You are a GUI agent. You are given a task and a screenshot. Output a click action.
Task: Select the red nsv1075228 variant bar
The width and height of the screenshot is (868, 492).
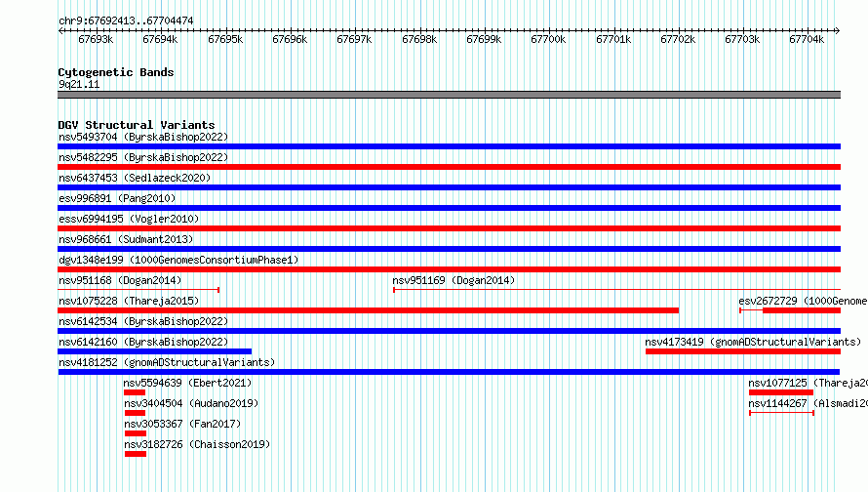tap(368, 310)
